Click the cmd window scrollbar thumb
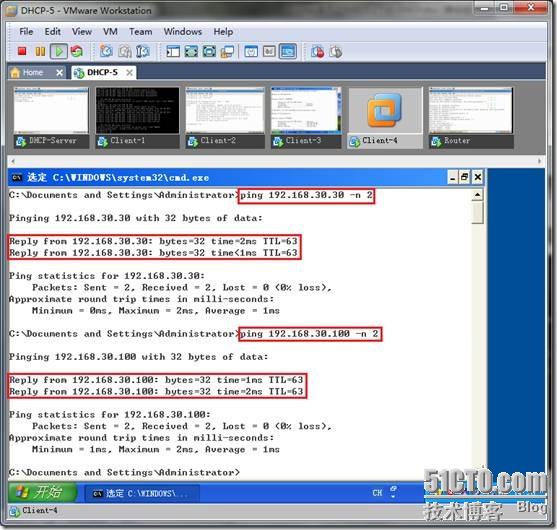 click(477, 212)
